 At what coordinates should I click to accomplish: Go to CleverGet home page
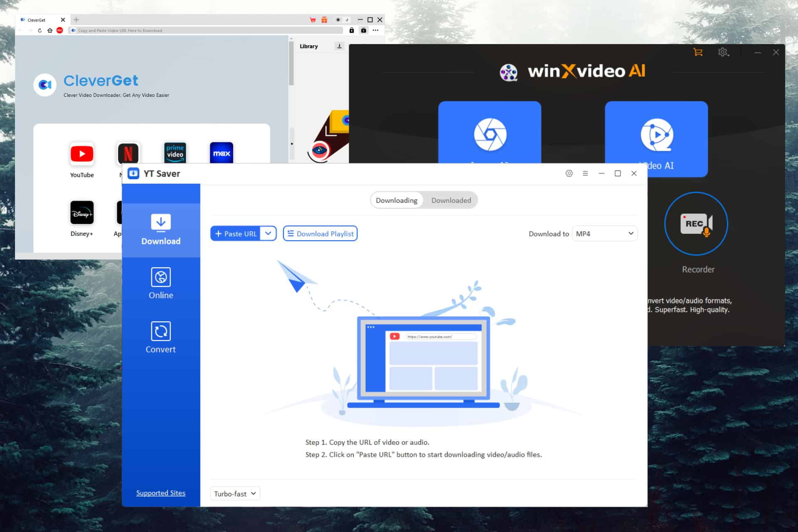point(50,30)
